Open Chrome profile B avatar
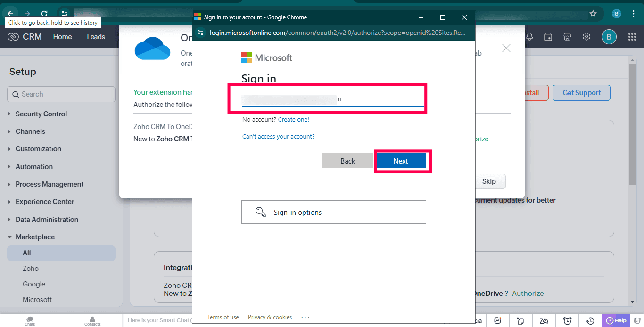The image size is (644, 327). [x=616, y=14]
